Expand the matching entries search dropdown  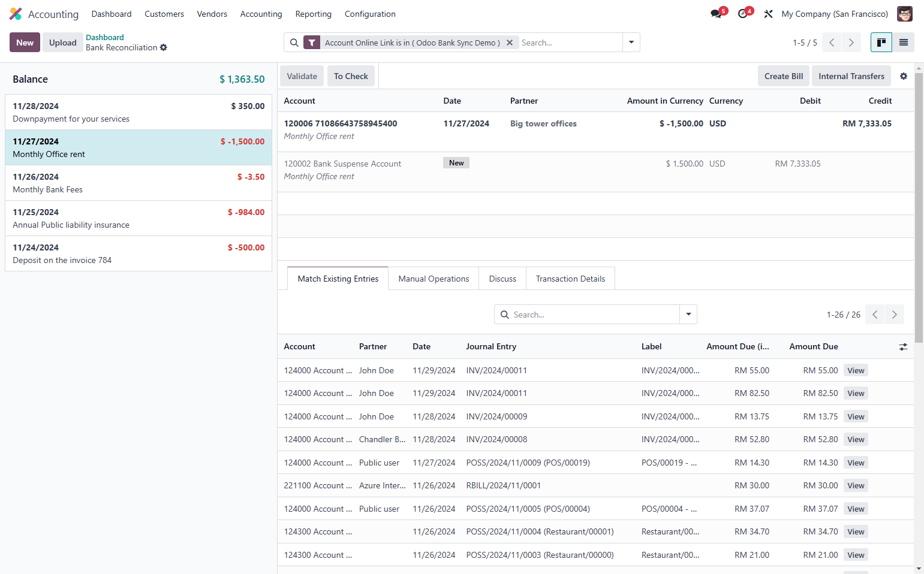(688, 315)
